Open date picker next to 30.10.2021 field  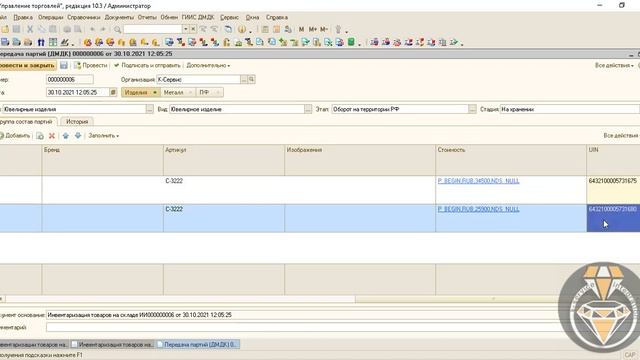tap(113, 92)
